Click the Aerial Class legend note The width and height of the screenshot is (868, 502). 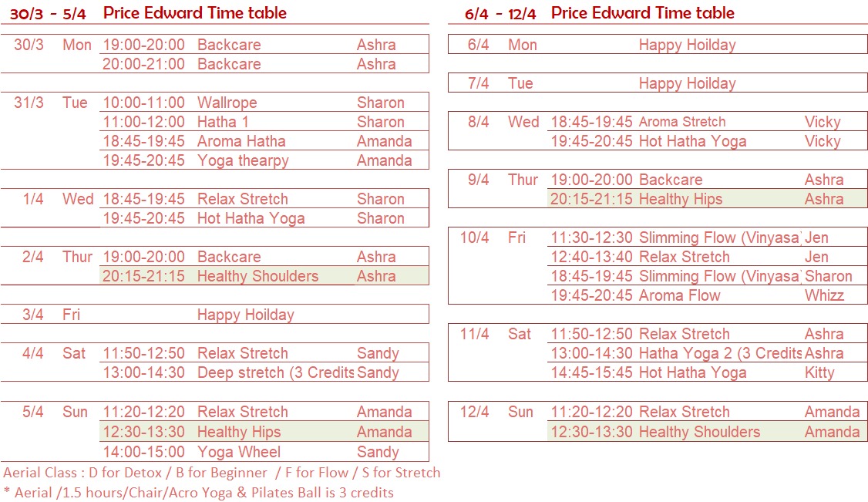coord(222,473)
